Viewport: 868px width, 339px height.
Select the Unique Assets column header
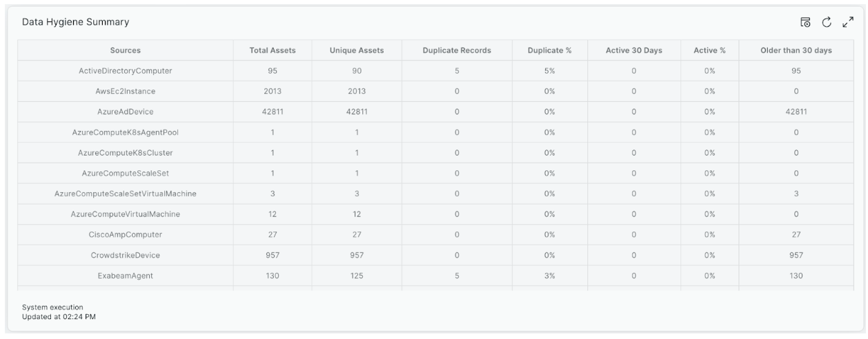coord(357,50)
